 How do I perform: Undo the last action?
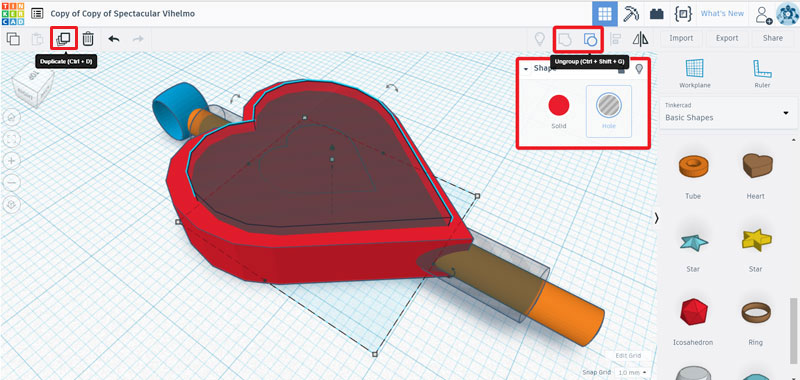[x=114, y=39]
